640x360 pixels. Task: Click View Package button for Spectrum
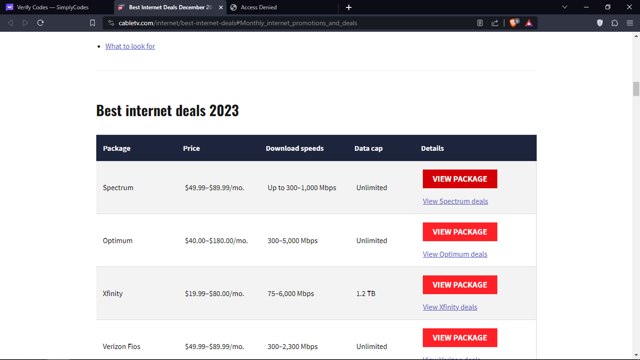click(460, 179)
